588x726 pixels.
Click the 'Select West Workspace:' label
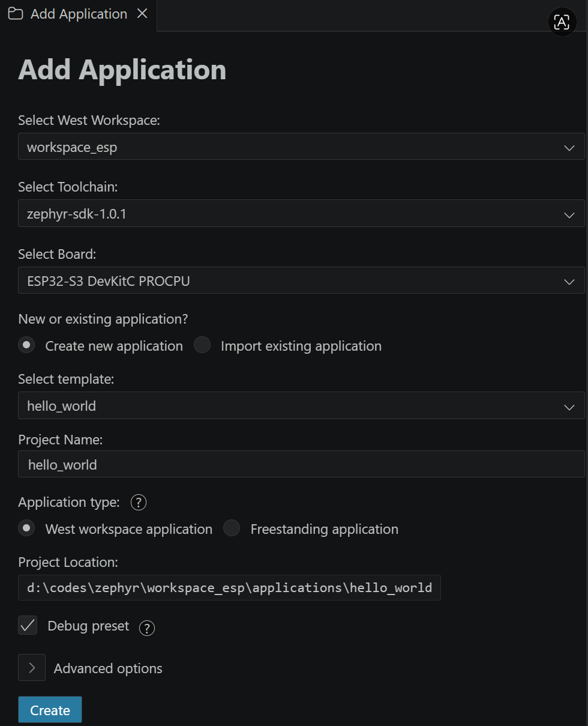(89, 120)
